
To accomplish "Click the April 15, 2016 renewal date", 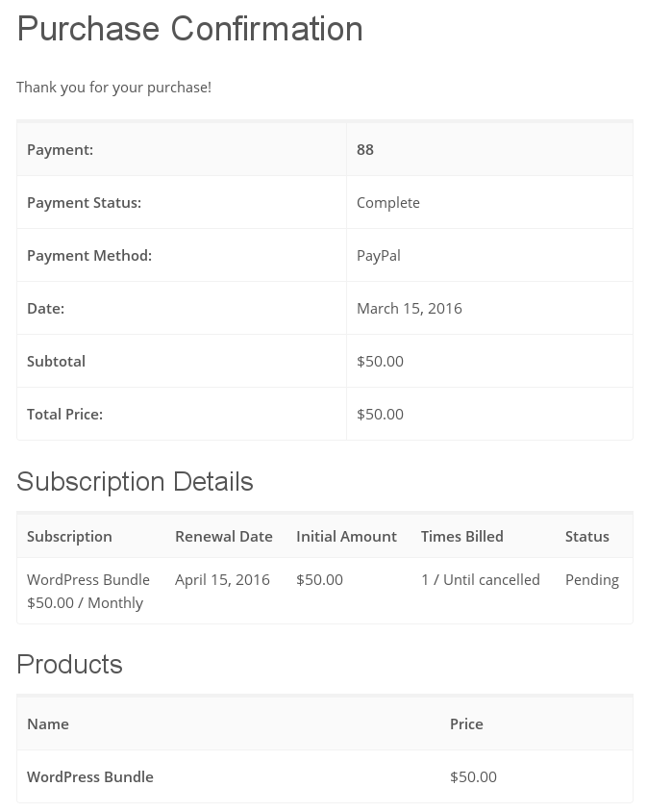I will pos(222,579).
